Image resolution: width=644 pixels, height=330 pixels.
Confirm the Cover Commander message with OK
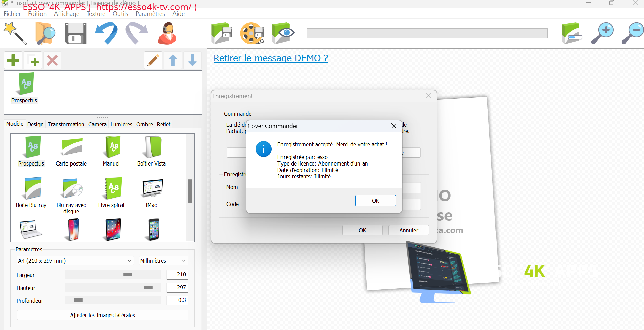(x=375, y=201)
